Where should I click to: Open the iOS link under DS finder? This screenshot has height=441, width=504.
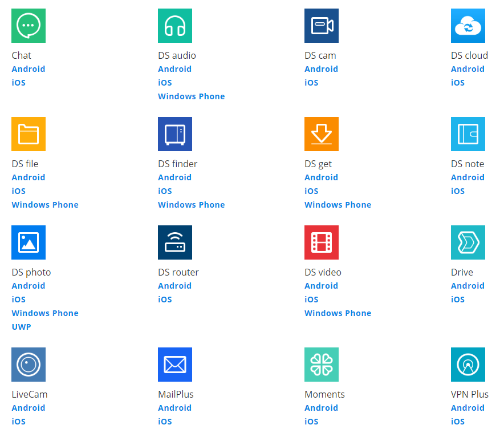click(x=165, y=191)
